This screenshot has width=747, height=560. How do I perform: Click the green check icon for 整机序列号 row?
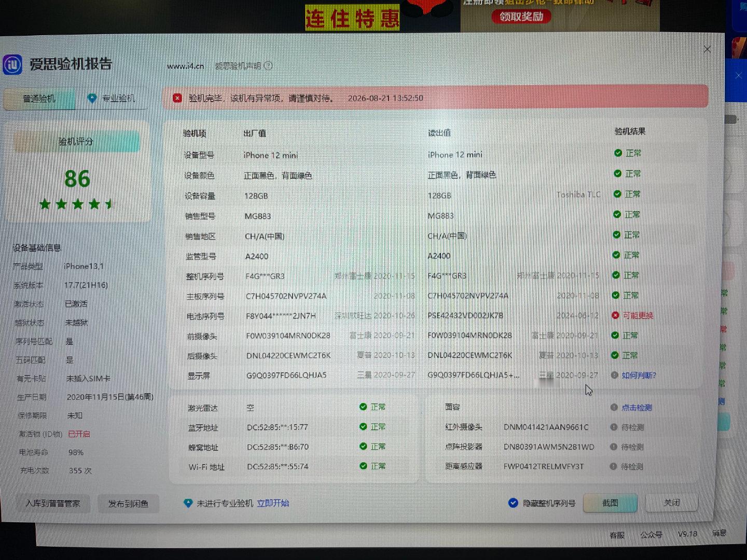coord(616,275)
